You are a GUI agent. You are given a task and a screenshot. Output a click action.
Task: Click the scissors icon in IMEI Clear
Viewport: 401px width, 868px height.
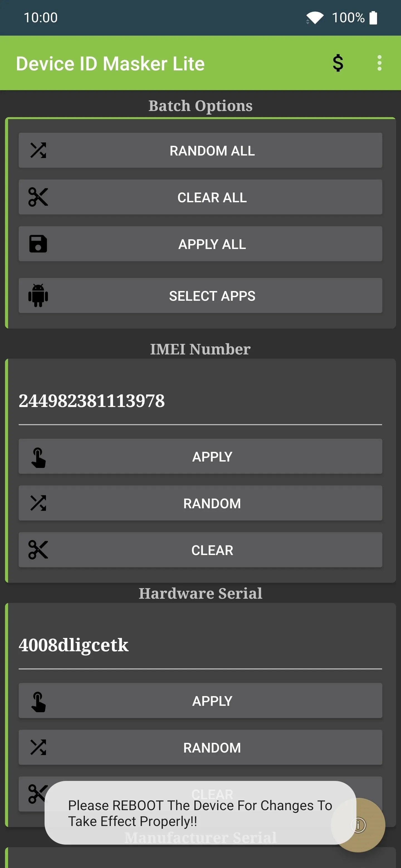pyautogui.click(x=38, y=550)
